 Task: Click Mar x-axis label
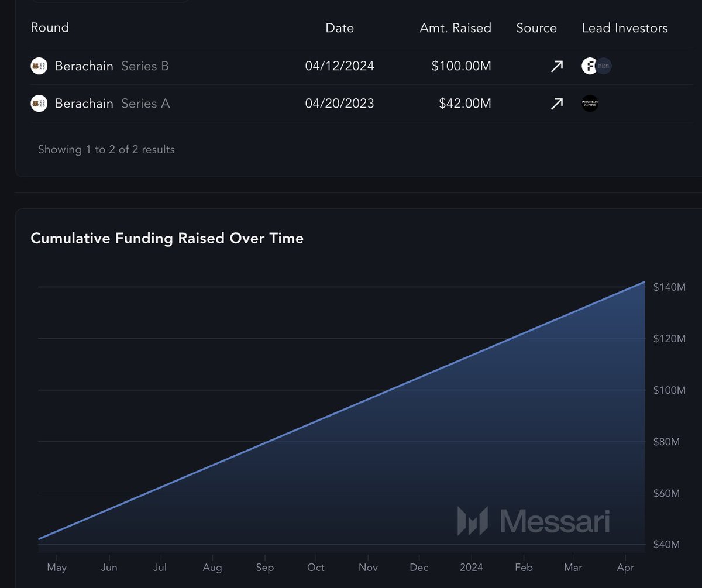tap(573, 568)
